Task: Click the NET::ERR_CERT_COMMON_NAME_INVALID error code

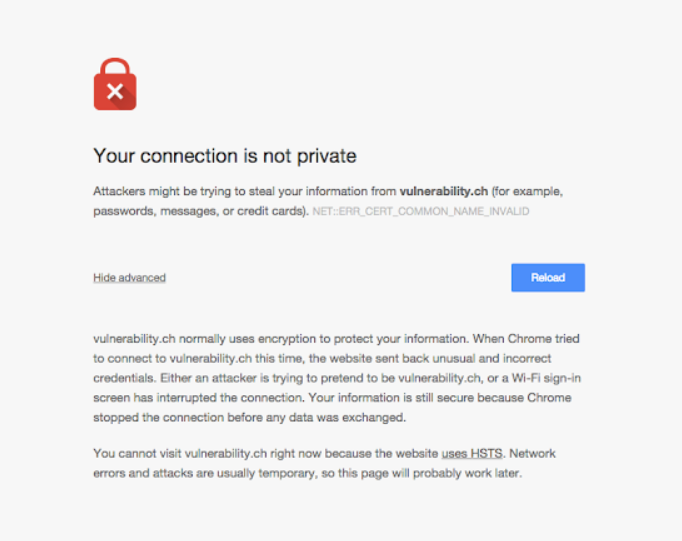Action: tap(421, 212)
